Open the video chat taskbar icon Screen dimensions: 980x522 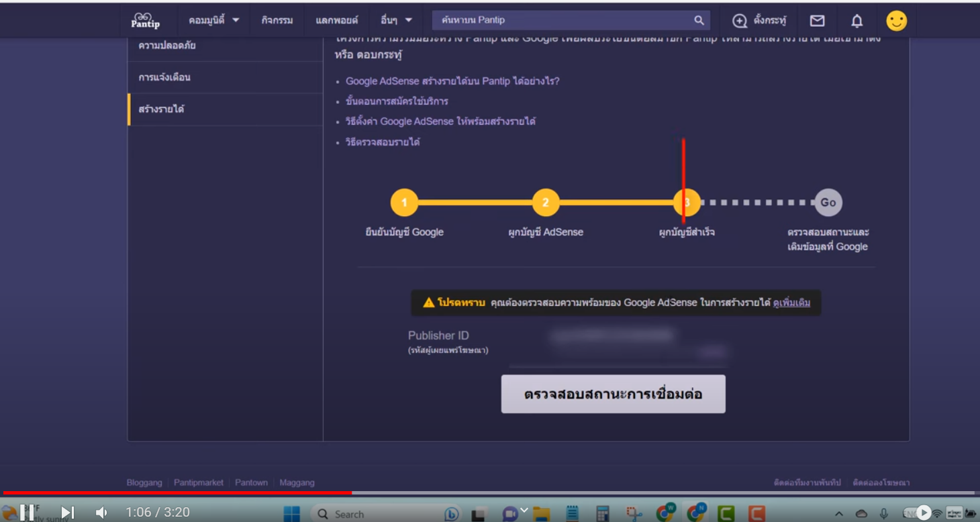pyautogui.click(x=510, y=514)
